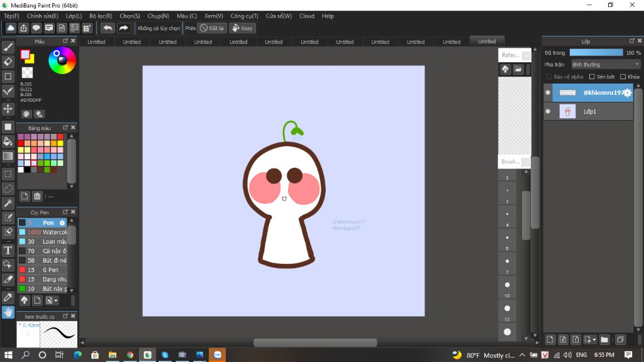Open Pen brush settings gear

[x=62, y=223]
